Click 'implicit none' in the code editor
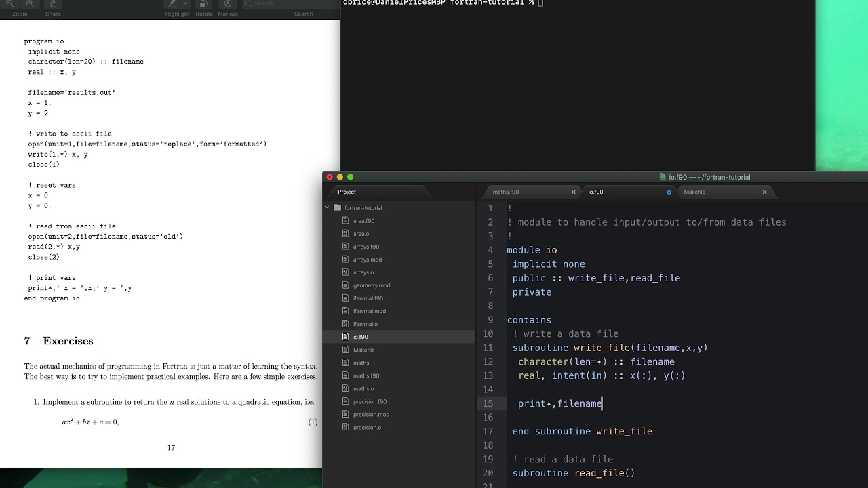Viewport: 868px width, 488px height. pyautogui.click(x=549, y=264)
